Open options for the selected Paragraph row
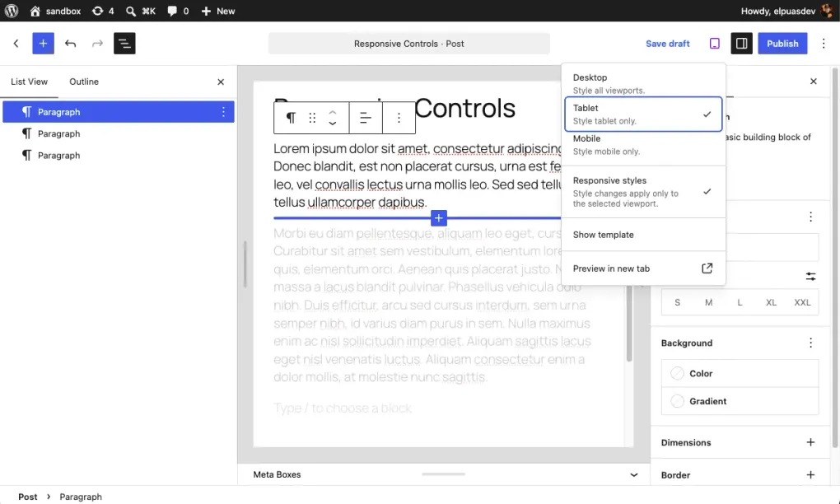Screen dimensions: 840x504 [x=223, y=112]
